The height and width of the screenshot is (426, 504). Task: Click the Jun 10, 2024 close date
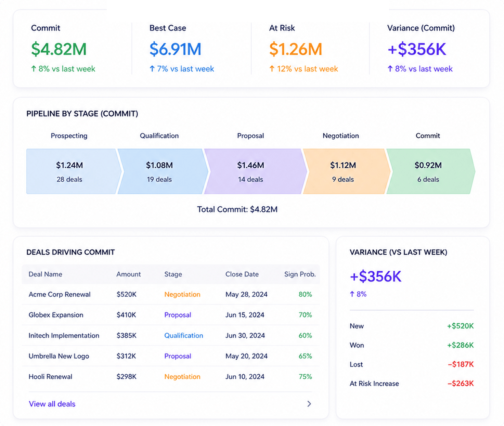[x=245, y=376]
